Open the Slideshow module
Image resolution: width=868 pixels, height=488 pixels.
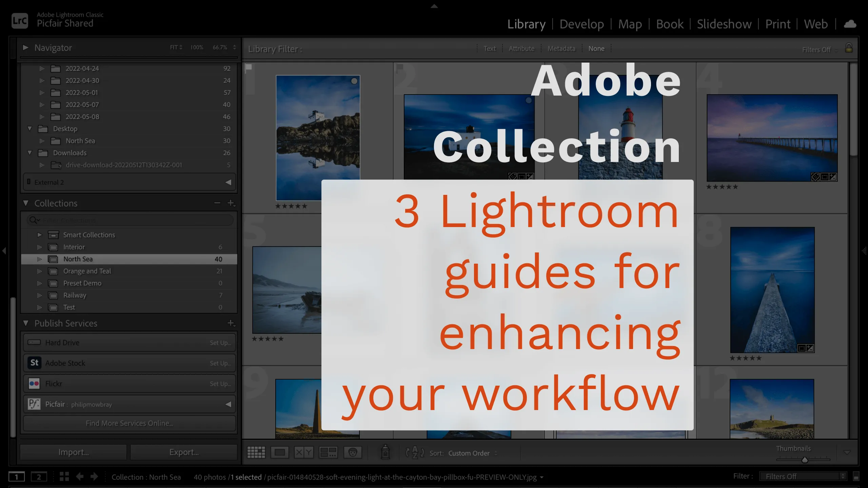click(724, 24)
